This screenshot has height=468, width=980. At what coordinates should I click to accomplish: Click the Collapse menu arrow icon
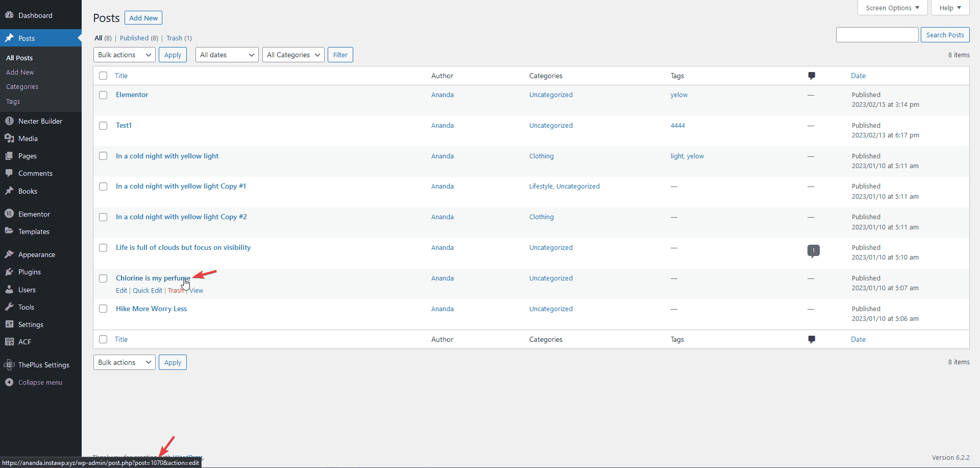point(9,382)
